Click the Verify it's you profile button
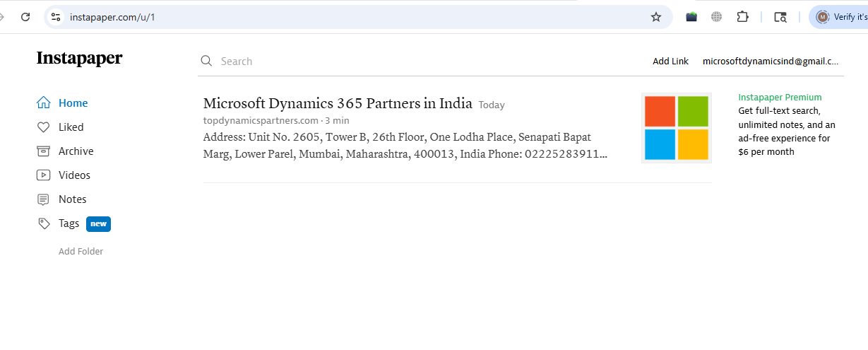This screenshot has width=868, height=350. pos(839,17)
